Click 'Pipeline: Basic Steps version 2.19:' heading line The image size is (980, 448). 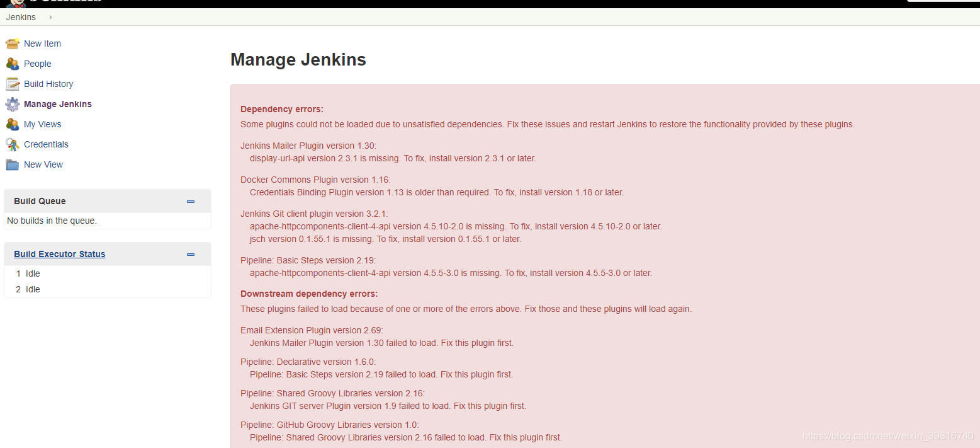[308, 260]
